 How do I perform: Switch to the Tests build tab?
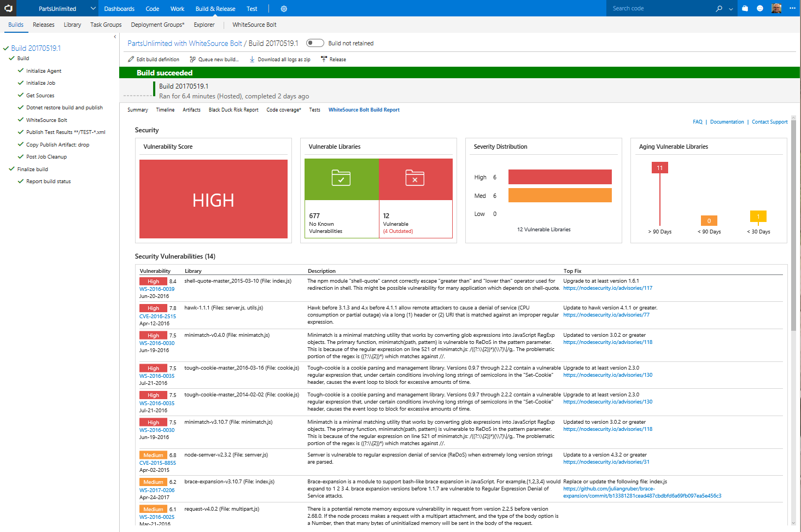pos(314,110)
